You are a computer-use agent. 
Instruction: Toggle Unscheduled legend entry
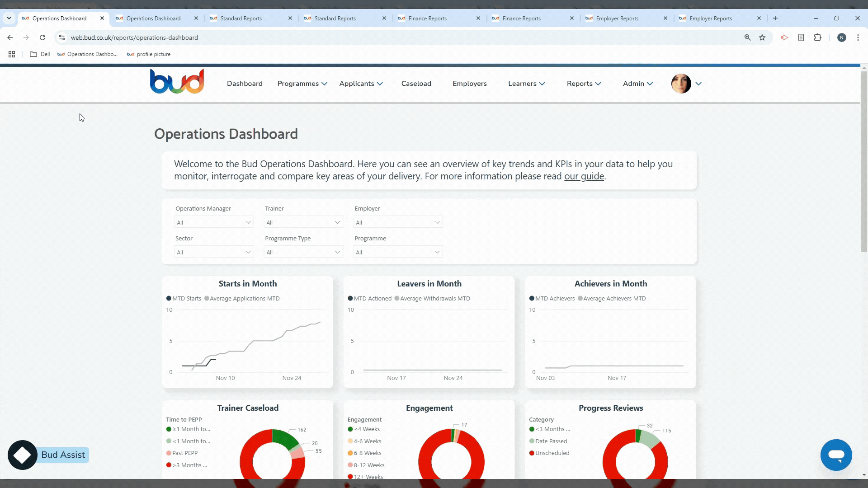point(549,453)
